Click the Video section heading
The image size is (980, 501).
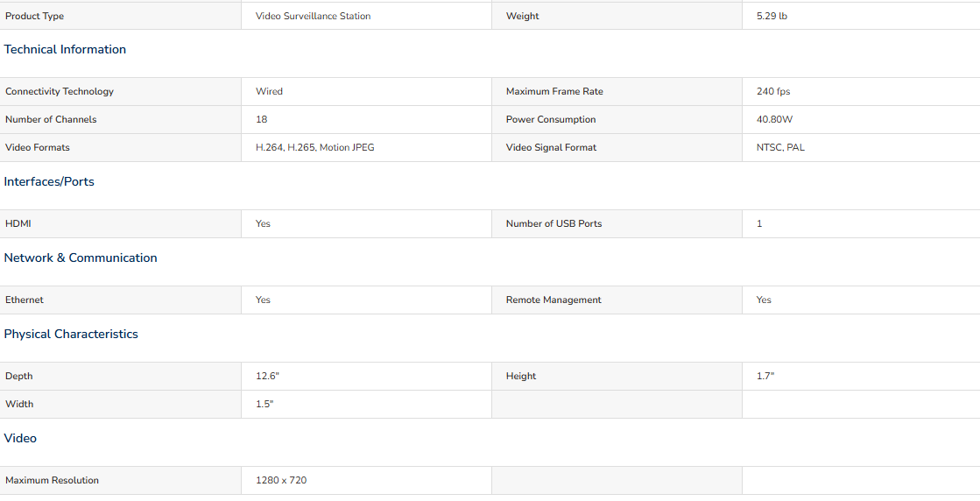coord(20,439)
